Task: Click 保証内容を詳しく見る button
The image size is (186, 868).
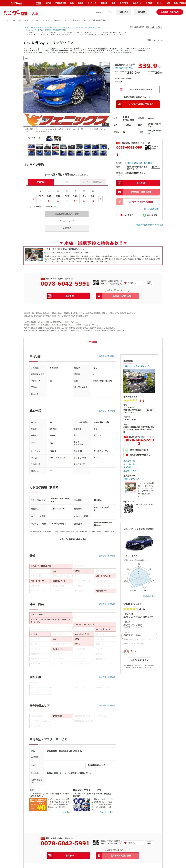Action: click(96, 765)
